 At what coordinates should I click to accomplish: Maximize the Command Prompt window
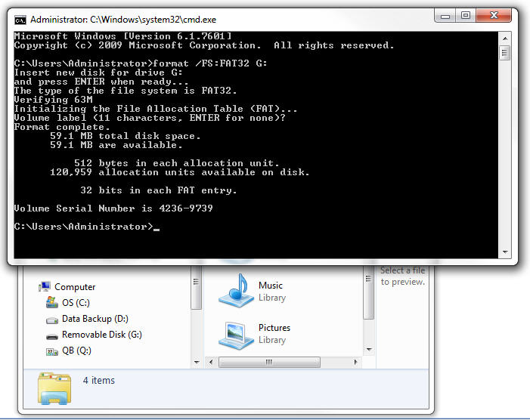466,16
